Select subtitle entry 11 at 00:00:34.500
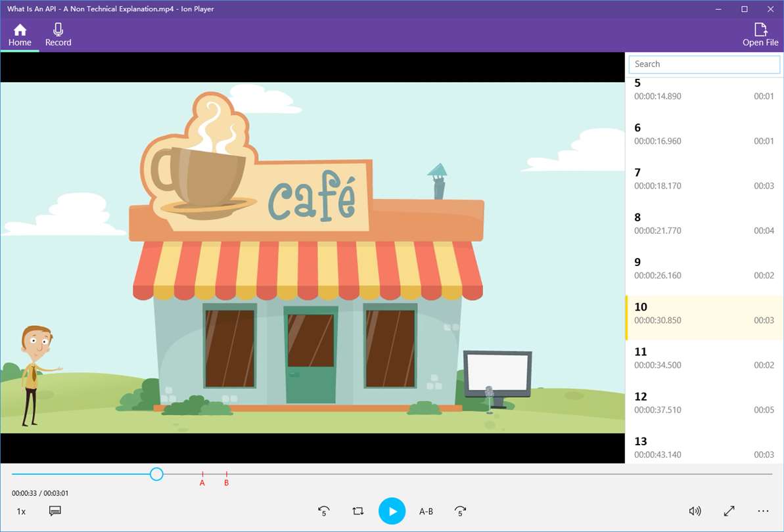The image size is (784, 532). (x=704, y=358)
